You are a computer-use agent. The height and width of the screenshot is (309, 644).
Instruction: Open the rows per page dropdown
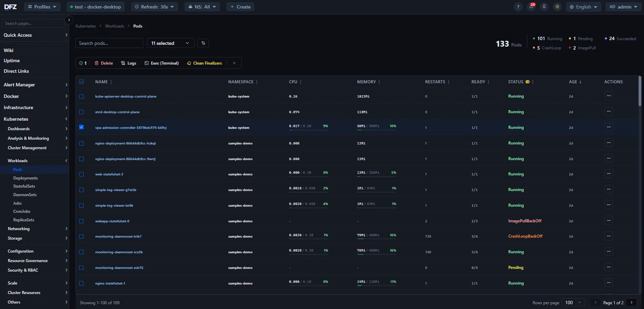573,302
